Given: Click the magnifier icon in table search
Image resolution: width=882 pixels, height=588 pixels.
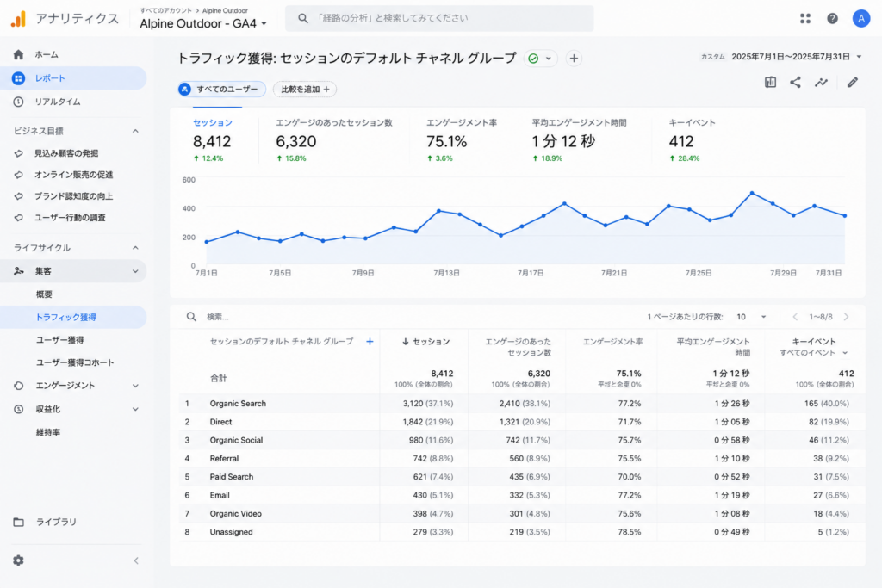Looking at the screenshot, I should coord(191,317).
